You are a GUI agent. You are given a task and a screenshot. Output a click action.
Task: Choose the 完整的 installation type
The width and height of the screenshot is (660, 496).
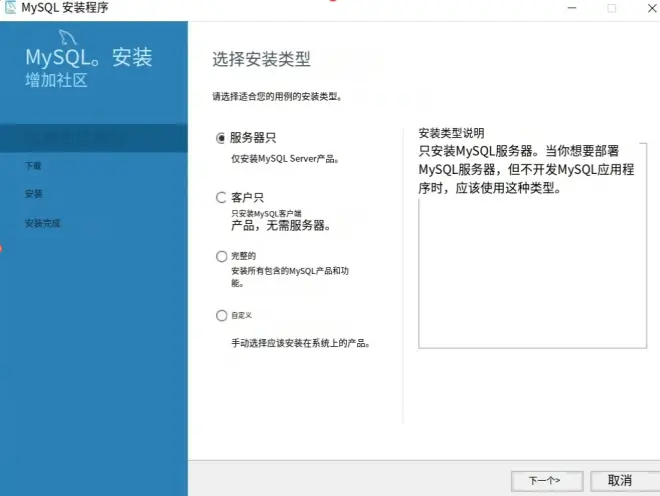pyautogui.click(x=221, y=256)
